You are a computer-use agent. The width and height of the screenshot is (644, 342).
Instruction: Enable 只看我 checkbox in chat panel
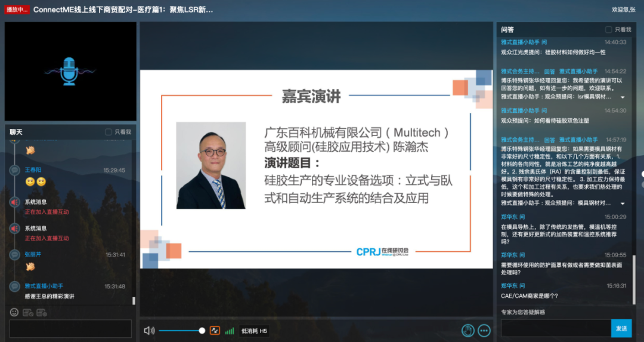point(109,132)
